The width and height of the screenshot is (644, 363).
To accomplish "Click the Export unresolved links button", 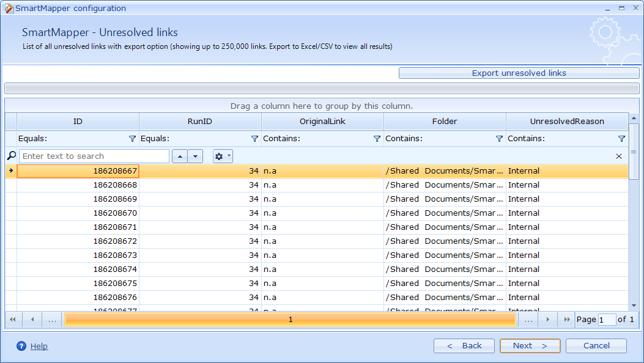I will [x=519, y=73].
